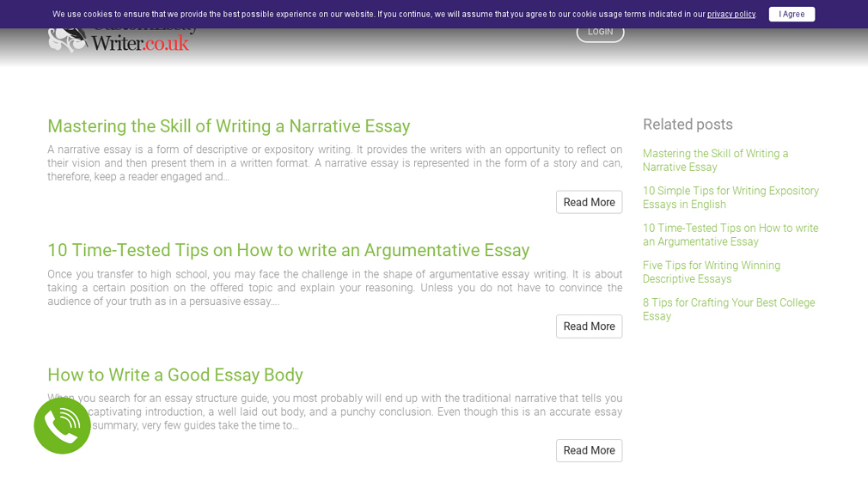
Task: Click the green phone call icon
Action: click(62, 425)
